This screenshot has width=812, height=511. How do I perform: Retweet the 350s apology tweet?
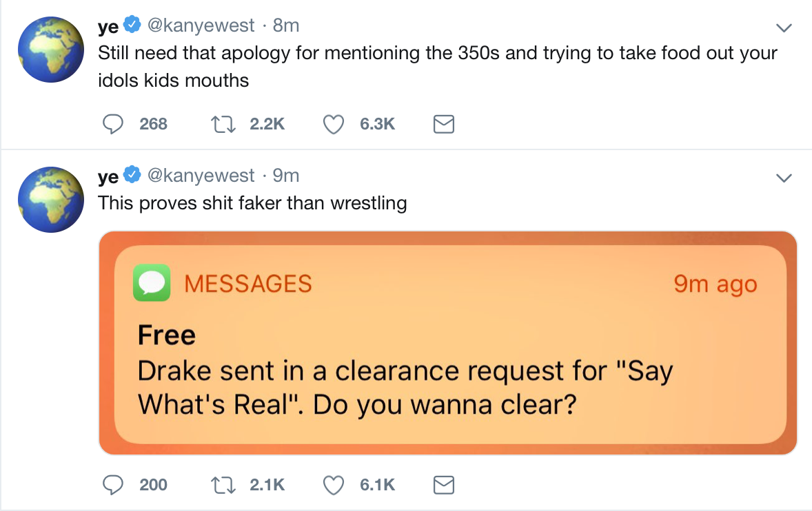point(223,124)
